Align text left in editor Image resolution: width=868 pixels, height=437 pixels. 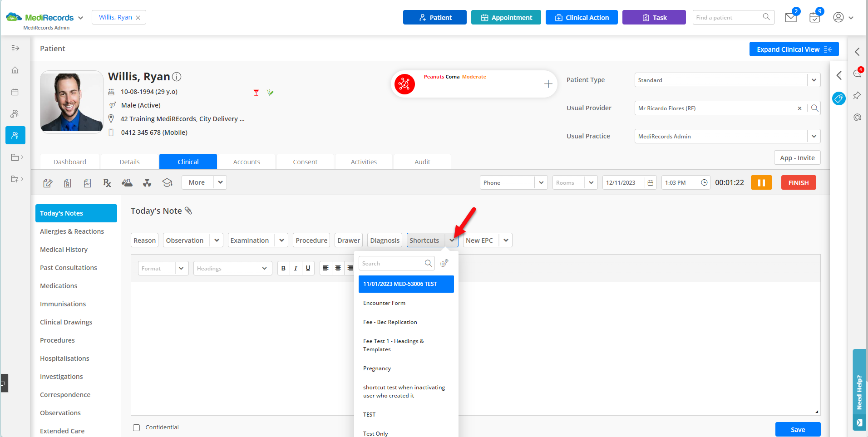click(x=325, y=268)
